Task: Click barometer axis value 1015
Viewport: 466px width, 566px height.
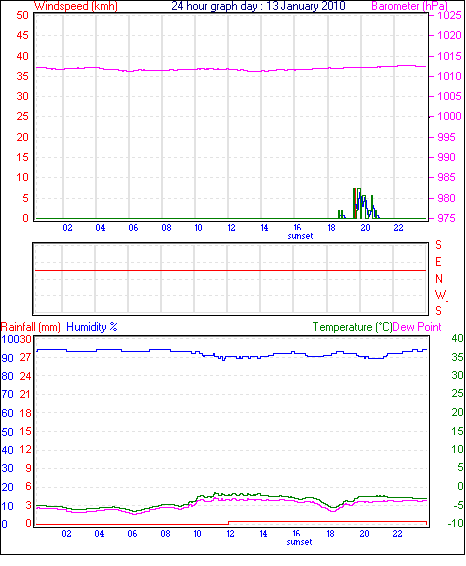Action: click(x=449, y=56)
